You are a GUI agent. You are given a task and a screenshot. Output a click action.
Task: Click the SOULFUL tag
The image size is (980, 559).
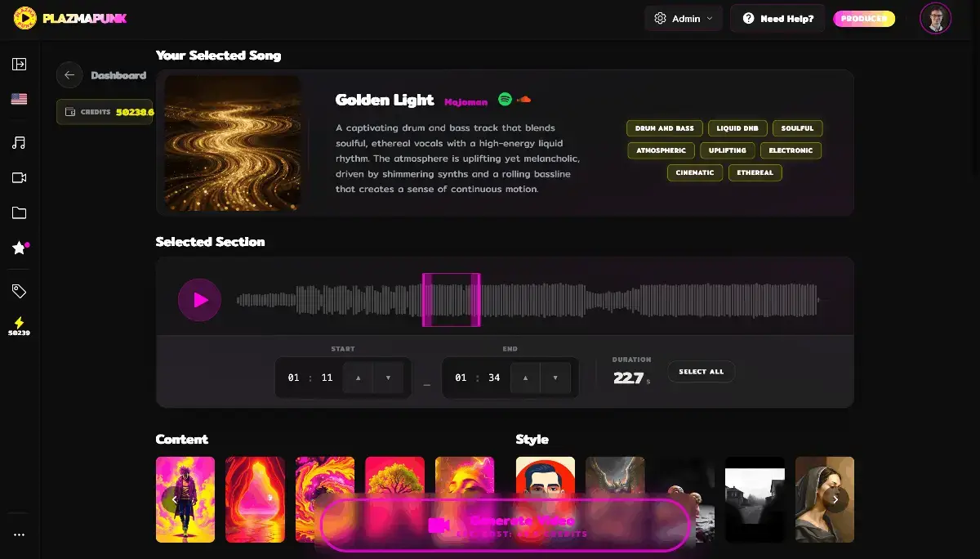(798, 128)
